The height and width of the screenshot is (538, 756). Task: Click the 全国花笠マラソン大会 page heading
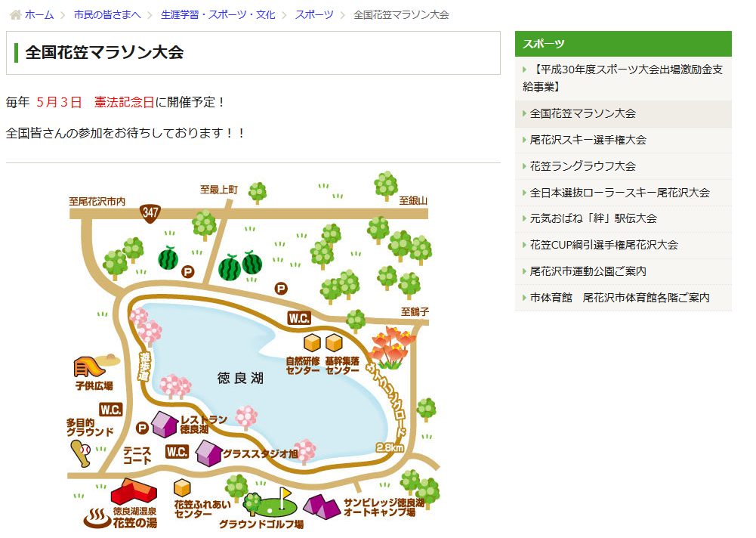pos(105,53)
